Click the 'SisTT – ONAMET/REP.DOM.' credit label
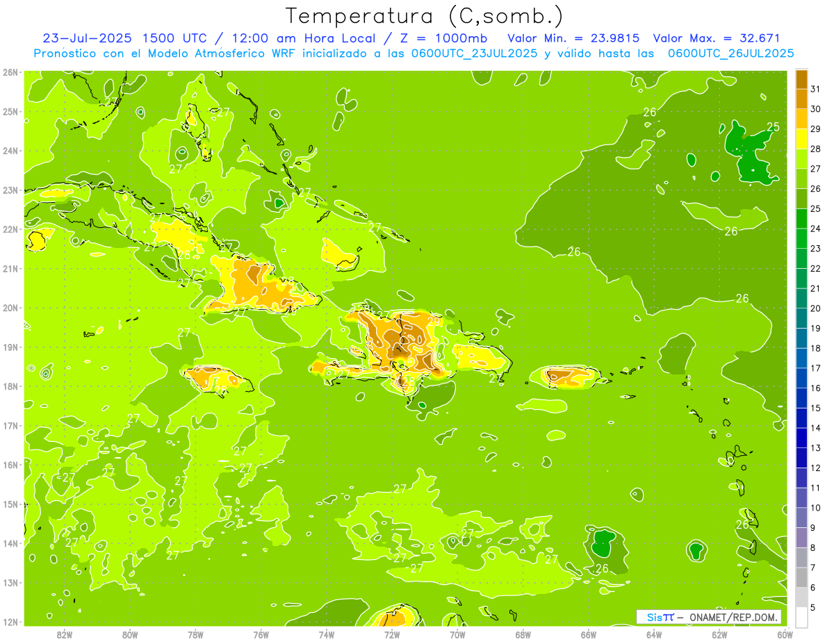This screenshot has height=644, width=834. [x=710, y=617]
